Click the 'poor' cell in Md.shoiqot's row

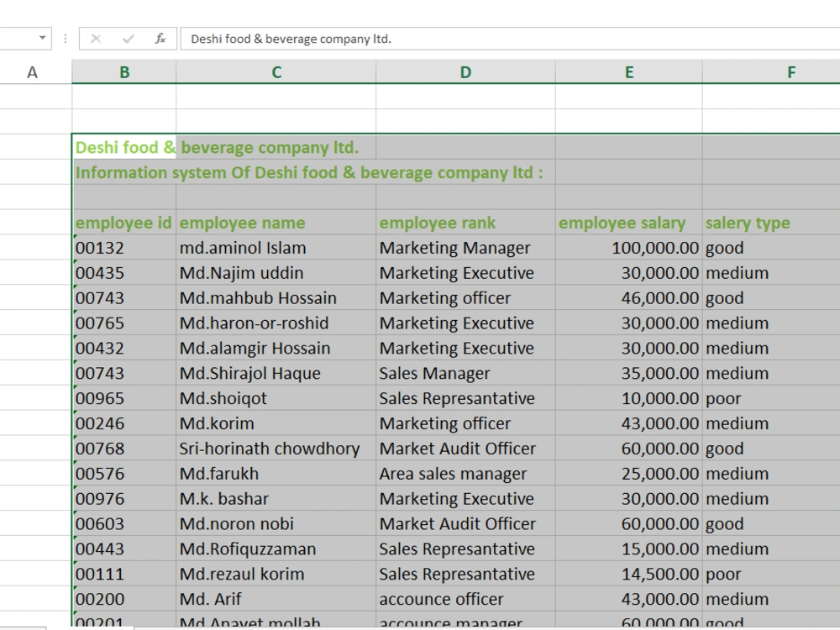771,398
